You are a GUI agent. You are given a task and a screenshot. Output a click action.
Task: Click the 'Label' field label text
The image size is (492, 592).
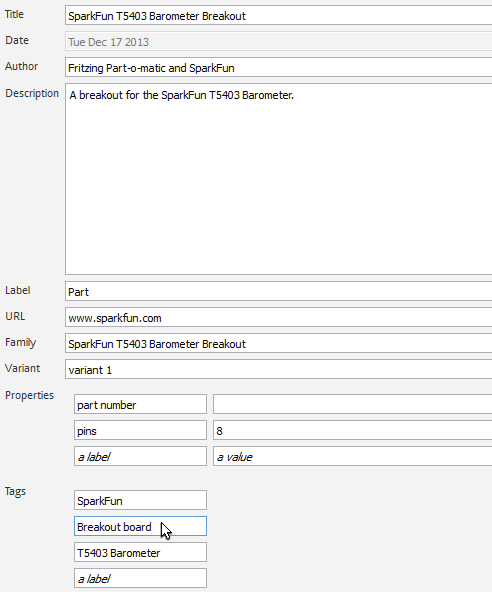point(18,290)
